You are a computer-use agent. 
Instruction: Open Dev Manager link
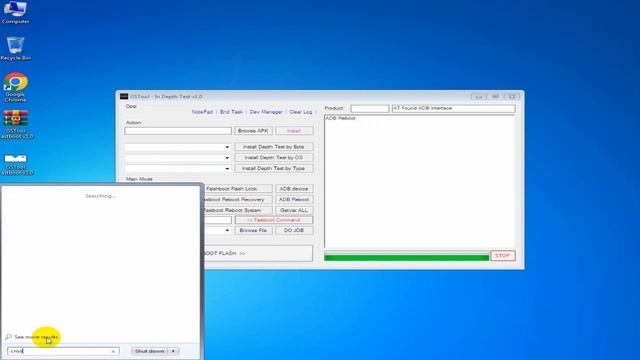click(266, 112)
